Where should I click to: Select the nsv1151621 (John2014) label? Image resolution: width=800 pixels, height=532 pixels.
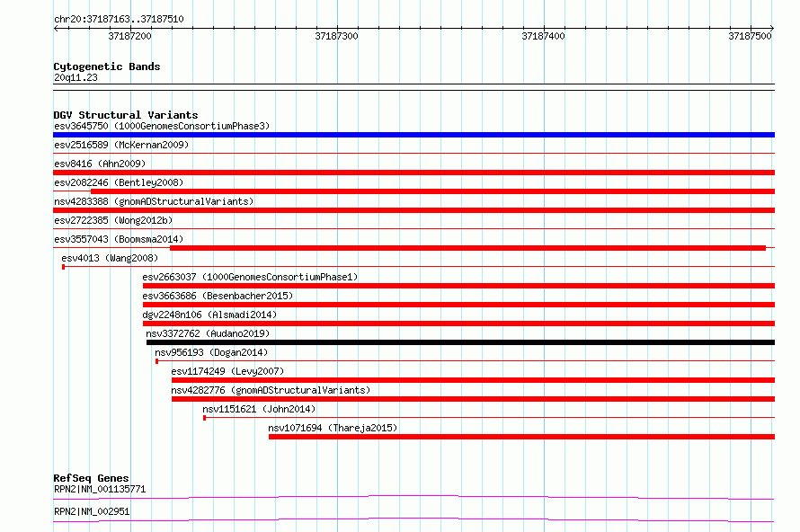[x=259, y=409]
